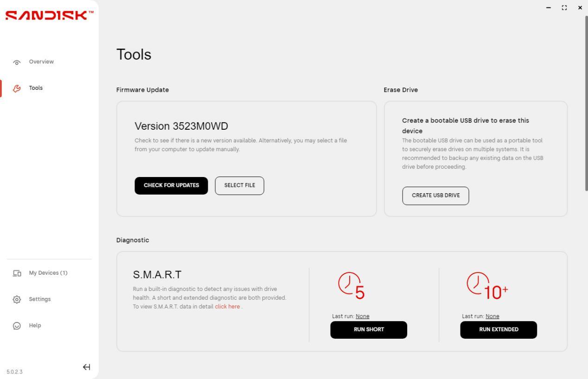Open the Settings gear icon
Viewport: 588px width, 379px height.
point(17,299)
